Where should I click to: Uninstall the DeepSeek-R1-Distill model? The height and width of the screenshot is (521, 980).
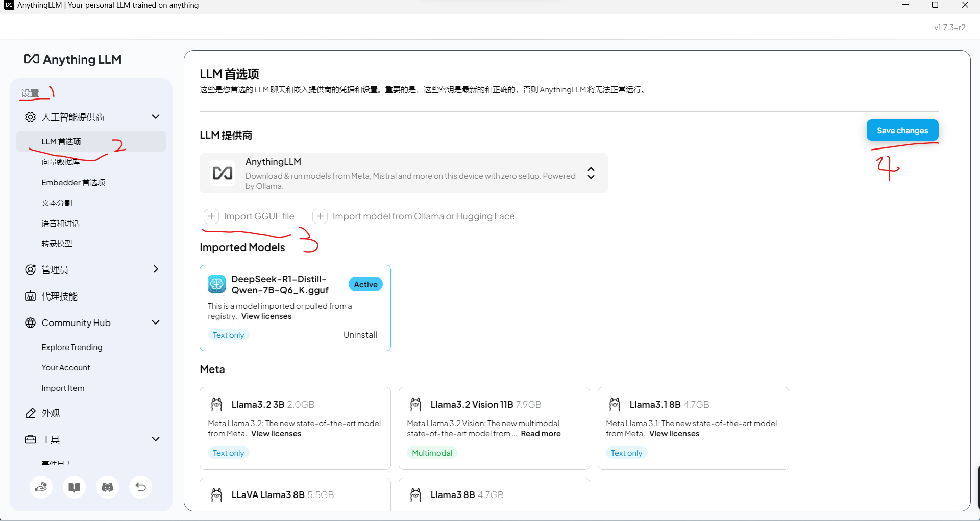360,335
